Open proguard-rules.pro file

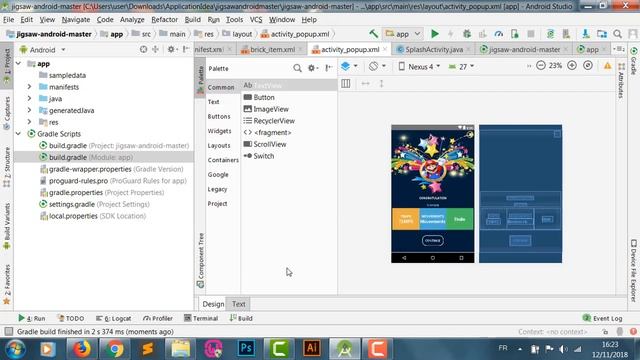pyautogui.click(x=113, y=181)
